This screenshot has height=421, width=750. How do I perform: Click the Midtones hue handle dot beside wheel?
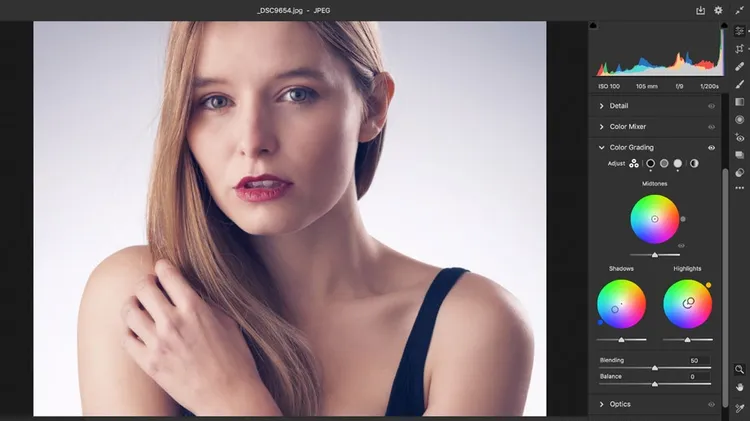683,219
